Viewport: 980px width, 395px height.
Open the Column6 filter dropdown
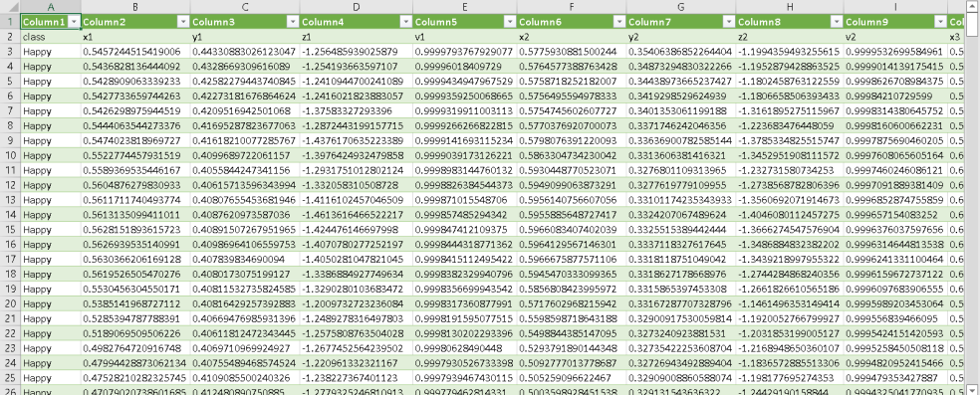tap(619, 22)
